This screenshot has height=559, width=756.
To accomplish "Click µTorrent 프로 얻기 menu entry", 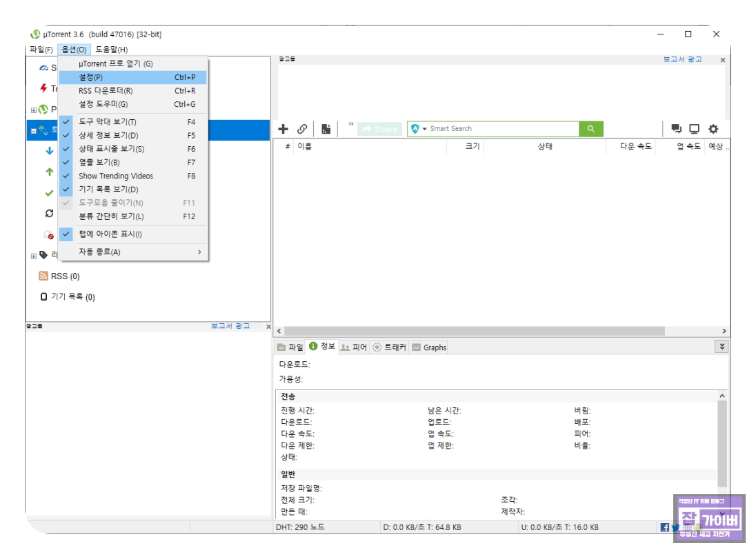I will click(132, 63).
